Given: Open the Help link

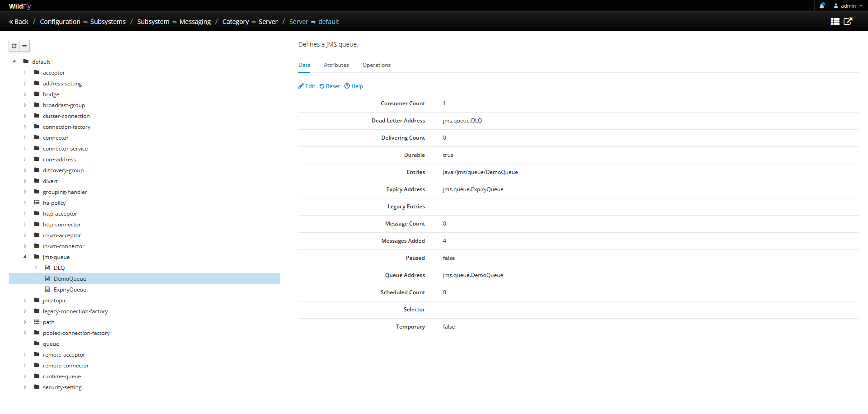Looking at the screenshot, I should click(x=354, y=86).
